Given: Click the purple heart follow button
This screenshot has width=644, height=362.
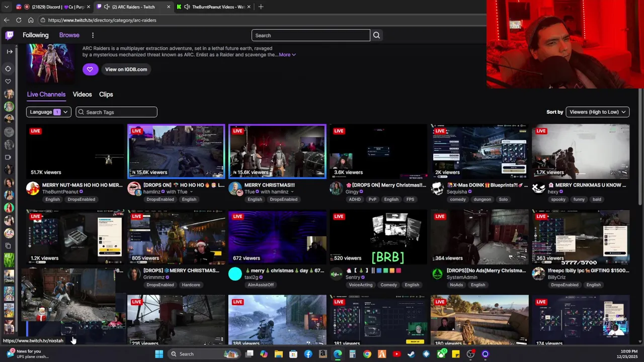Looking at the screenshot, I should coord(90,69).
